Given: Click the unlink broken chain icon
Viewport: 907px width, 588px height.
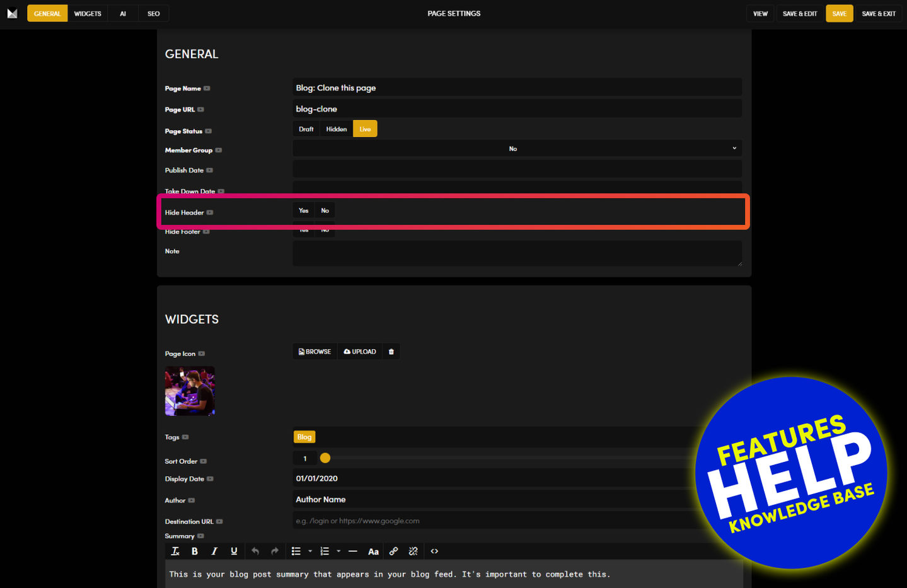Looking at the screenshot, I should tap(413, 551).
